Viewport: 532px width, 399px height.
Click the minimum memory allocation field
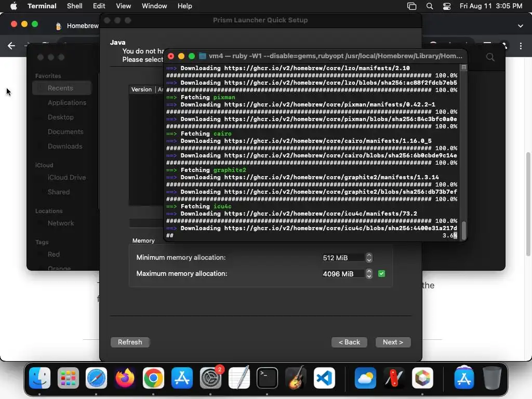tap(343, 258)
